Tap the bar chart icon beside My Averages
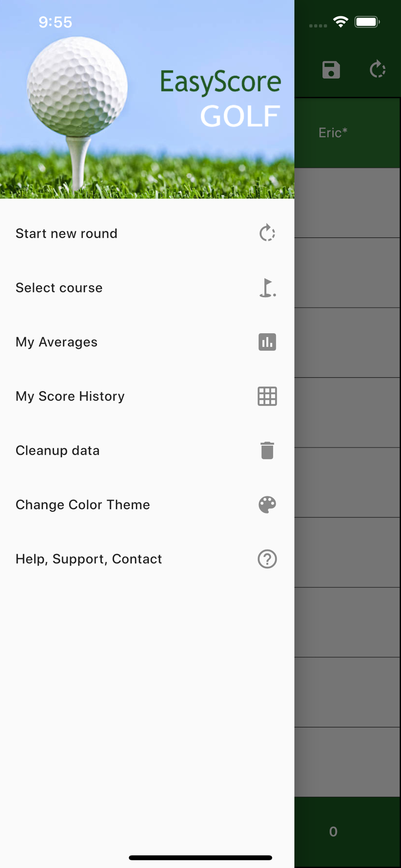Screen dimensions: 401x868 (267, 342)
